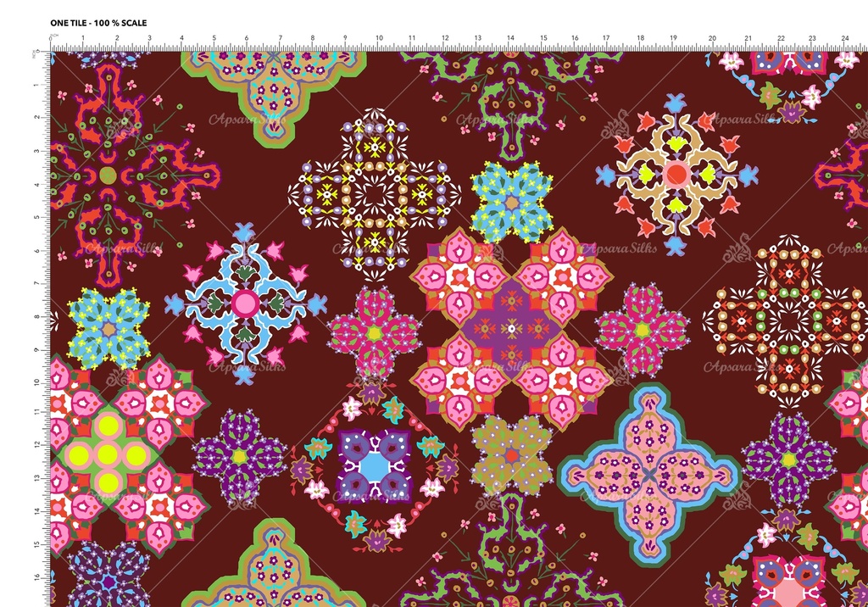Click the olive green flower motif
This screenshot has width=868, height=607.
511,455
